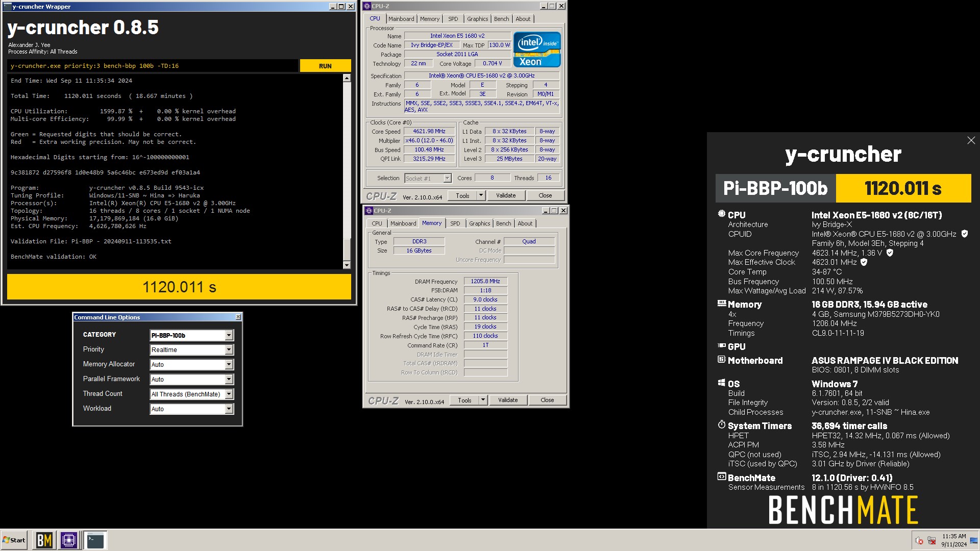Click Tools button in upper CPU-Z window
The image size is (980, 551).
tap(462, 195)
